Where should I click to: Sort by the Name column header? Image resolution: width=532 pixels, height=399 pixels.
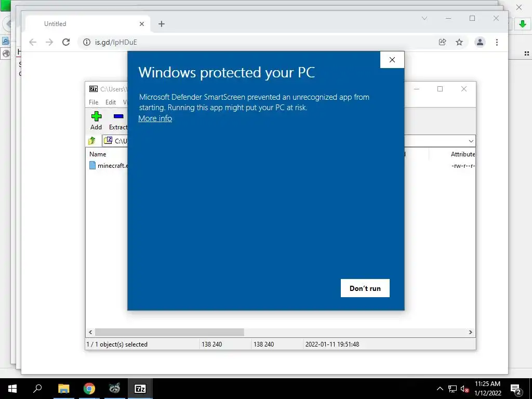(x=98, y=154)
